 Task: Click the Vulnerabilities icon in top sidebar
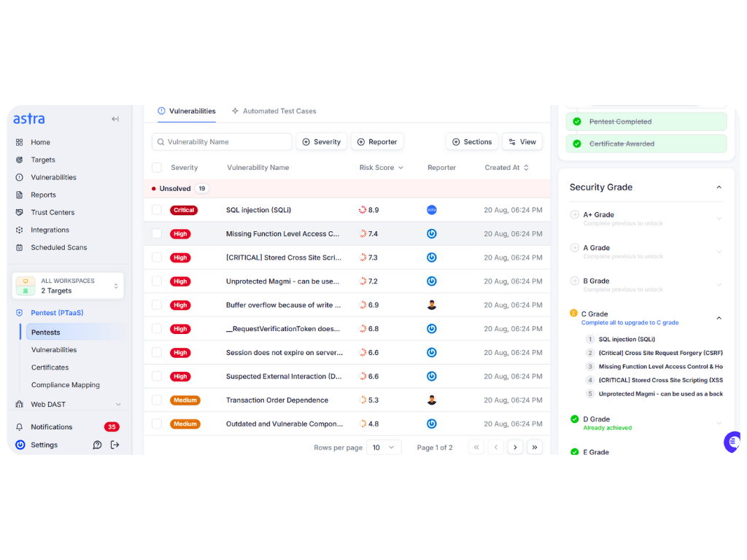(x=20, y=178)
